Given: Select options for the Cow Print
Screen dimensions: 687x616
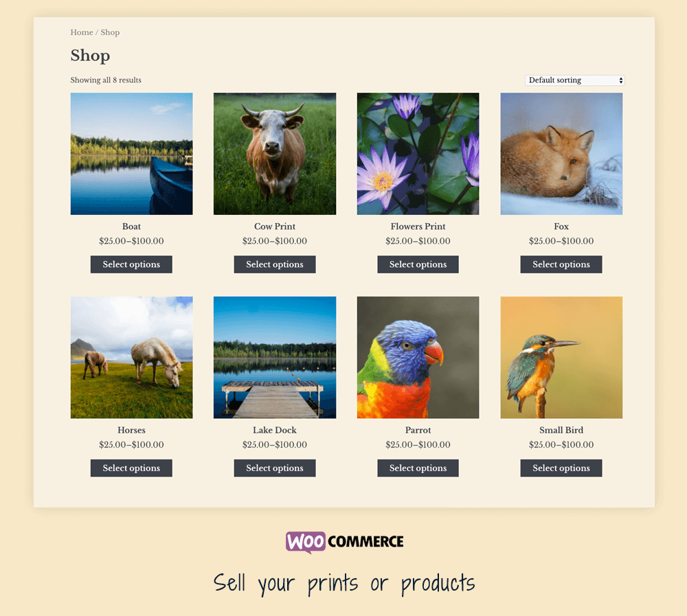Looking at the screenshot, I should (x=275, y=264).
